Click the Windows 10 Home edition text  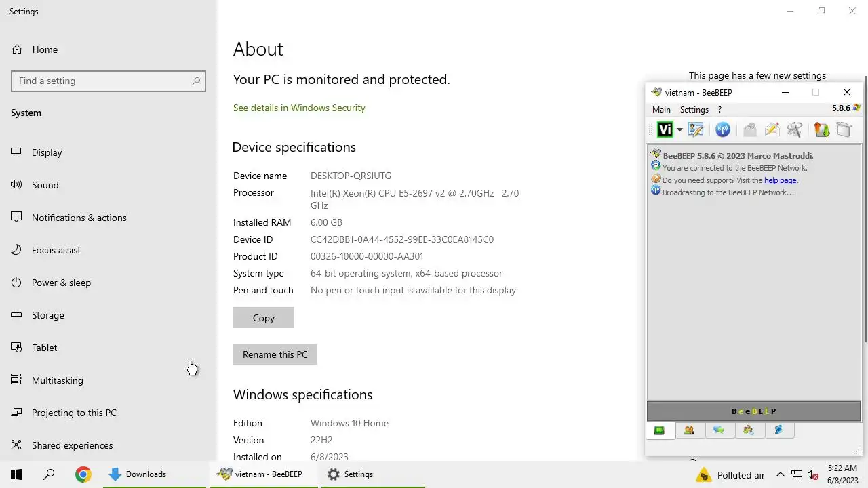(349, 423)
